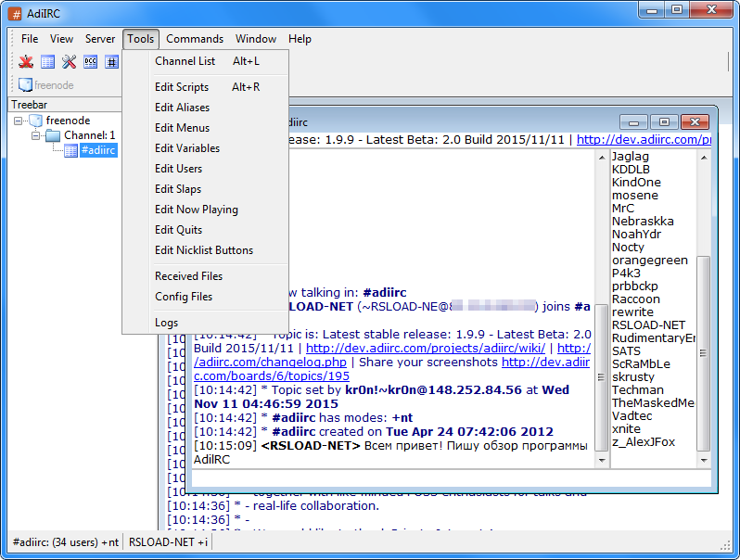740x560 pixels.
Task: Open the Commands menu
Action: click(x=195, y=39)
